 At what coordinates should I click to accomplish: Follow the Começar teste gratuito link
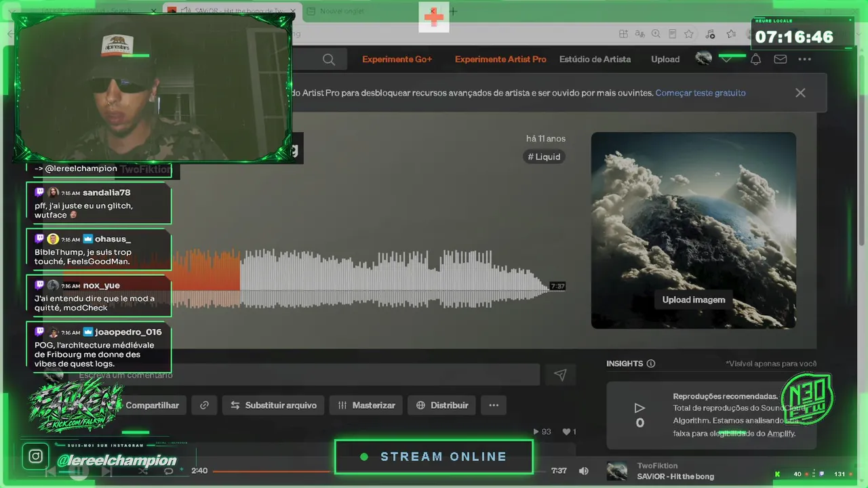coord(701,93)
